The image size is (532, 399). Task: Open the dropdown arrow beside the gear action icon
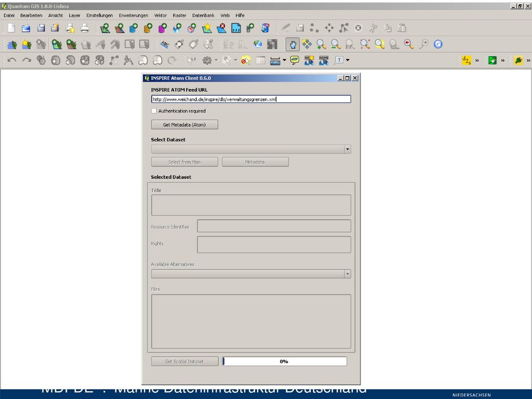[216, 60]
